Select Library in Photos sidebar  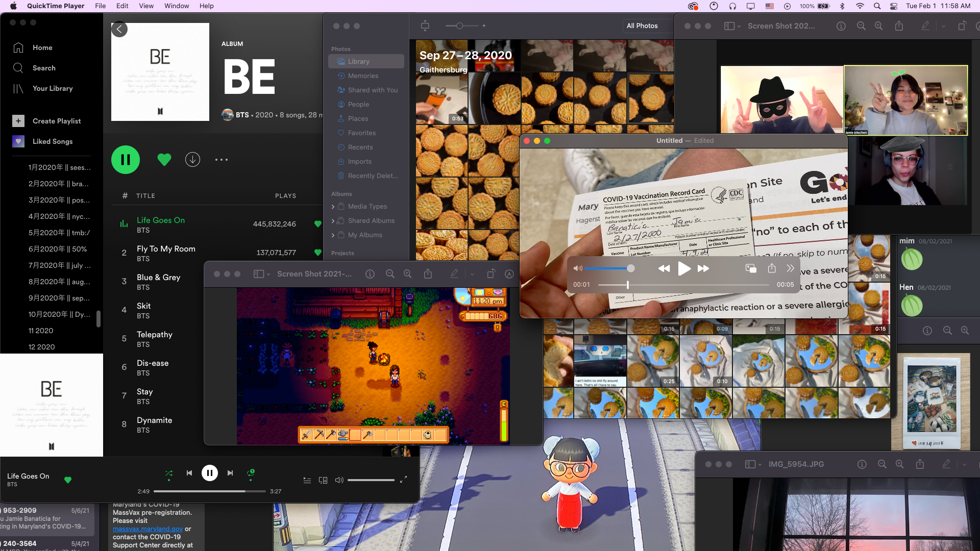366,61
